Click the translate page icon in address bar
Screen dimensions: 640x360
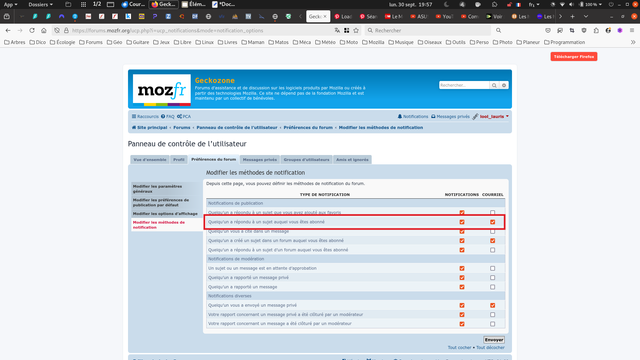337,31
